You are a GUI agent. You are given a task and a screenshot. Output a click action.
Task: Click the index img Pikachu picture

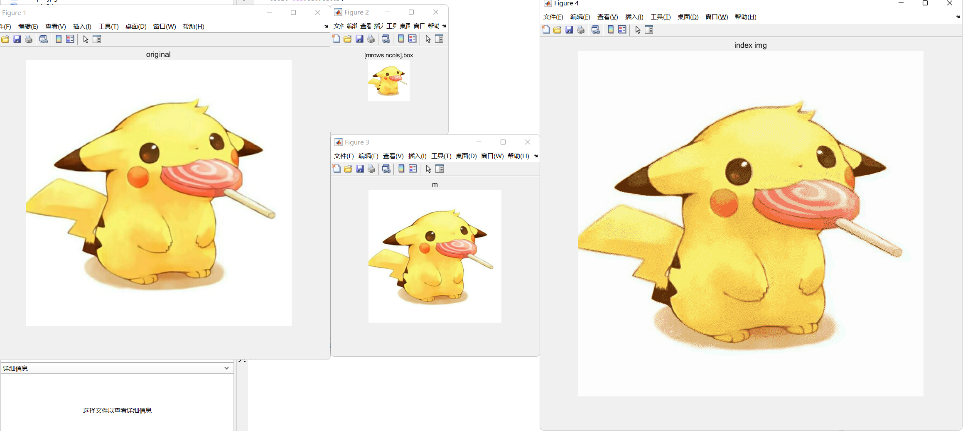tap(751, 224)
